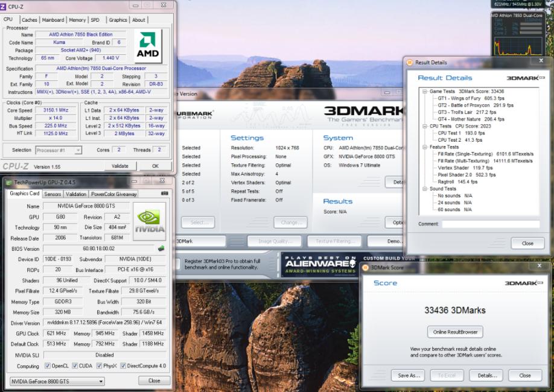The height and width of the screenshot is (392, 554).
Task: Click the Core Speed 3150.1 MHz value
Action: coord(56,110)
